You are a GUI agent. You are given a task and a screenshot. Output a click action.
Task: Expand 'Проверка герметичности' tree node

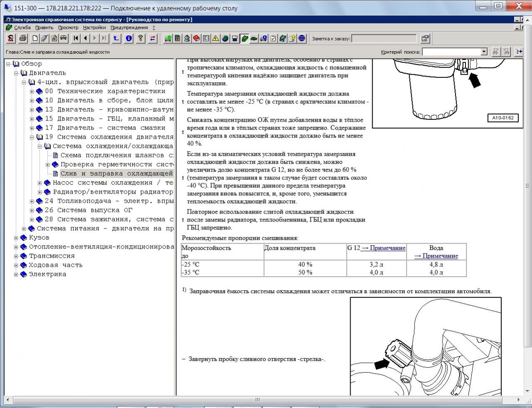(48, 164)
